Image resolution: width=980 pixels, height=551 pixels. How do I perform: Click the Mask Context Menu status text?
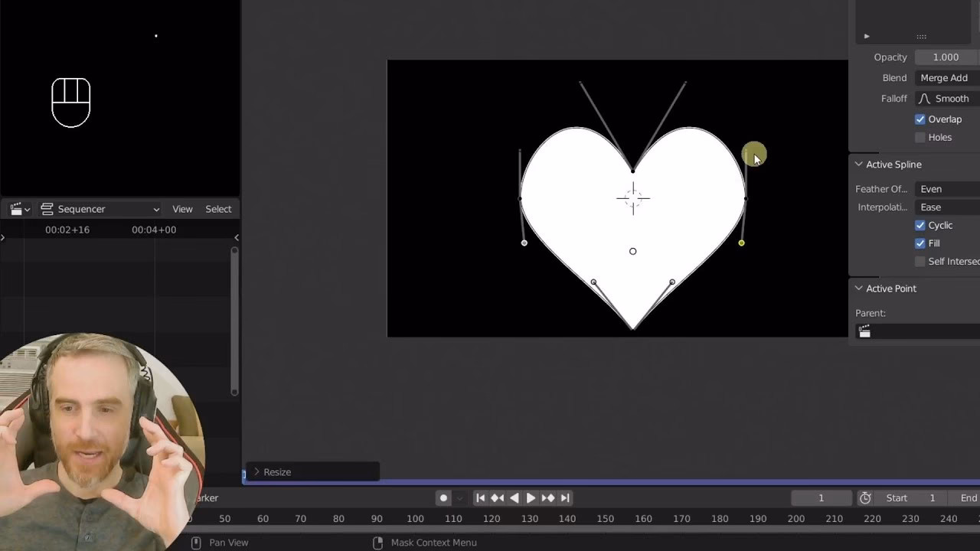click(x=434, y=543)
